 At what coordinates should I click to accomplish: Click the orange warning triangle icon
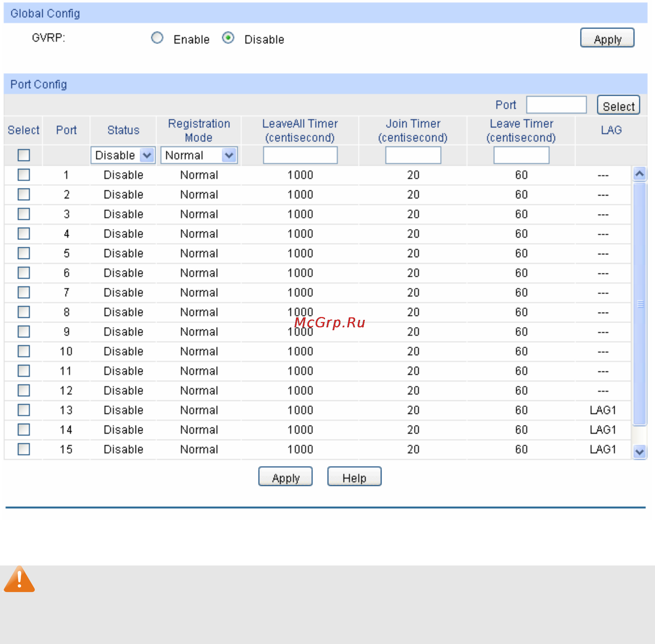click(19, 579)
